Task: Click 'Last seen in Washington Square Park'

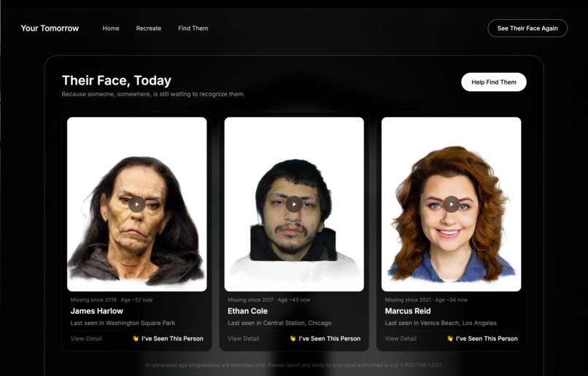Action: pyautogui.click(x=123, y=323)
